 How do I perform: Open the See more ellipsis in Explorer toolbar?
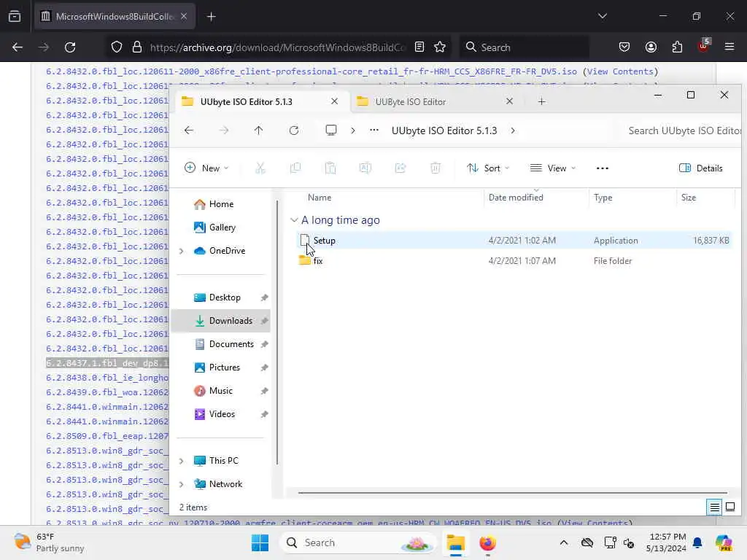tap(602, 168)
